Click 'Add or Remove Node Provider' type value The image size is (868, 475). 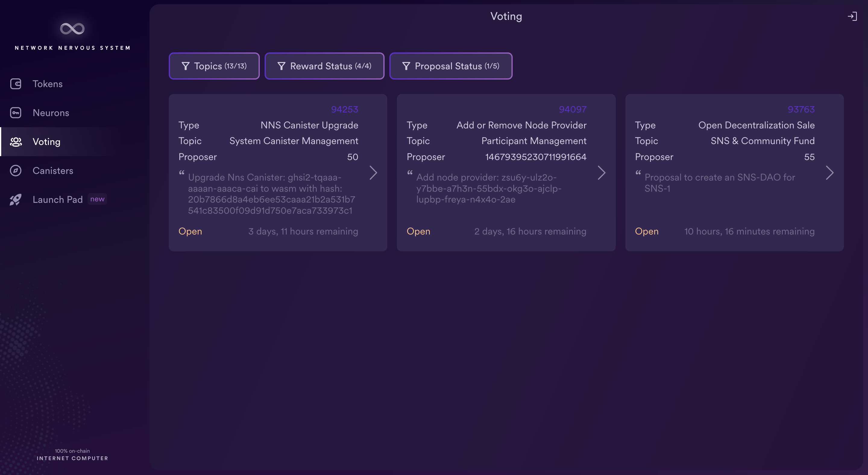(x=521, y=125)
